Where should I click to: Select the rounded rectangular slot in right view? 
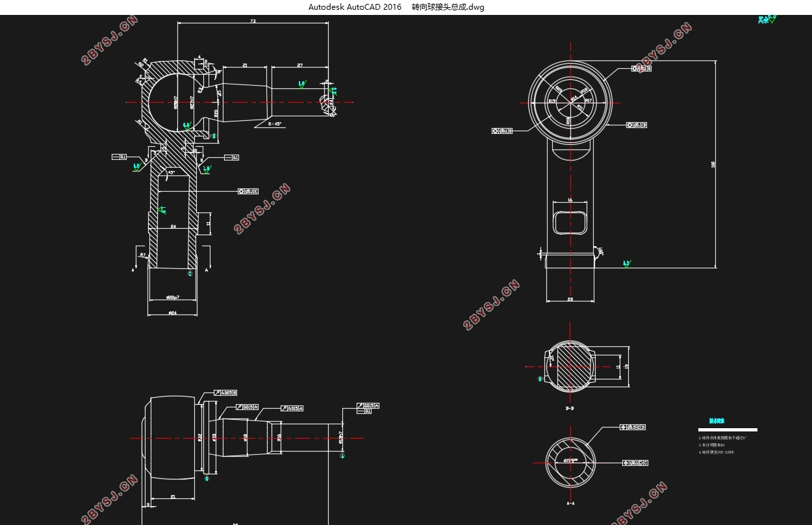570,218
